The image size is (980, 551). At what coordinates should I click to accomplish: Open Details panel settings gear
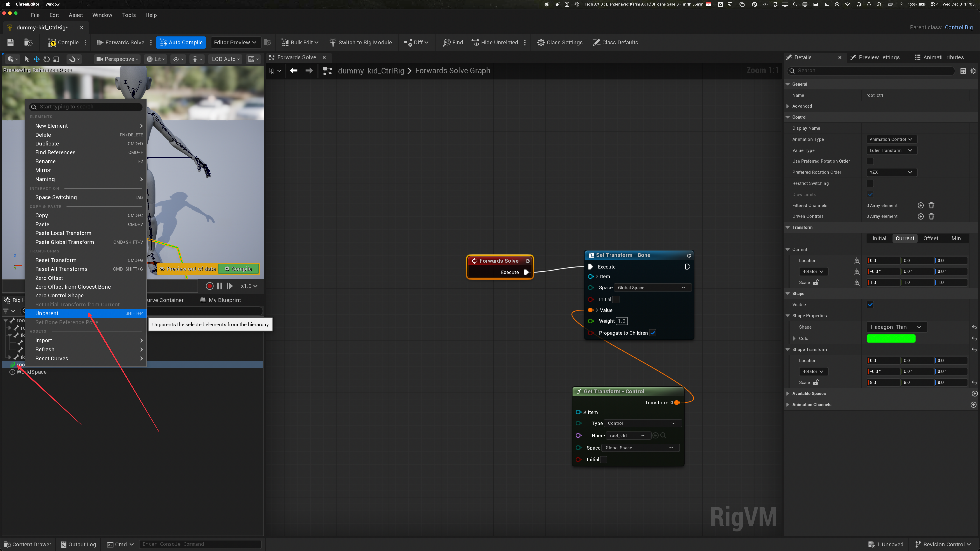pos(973,71)
